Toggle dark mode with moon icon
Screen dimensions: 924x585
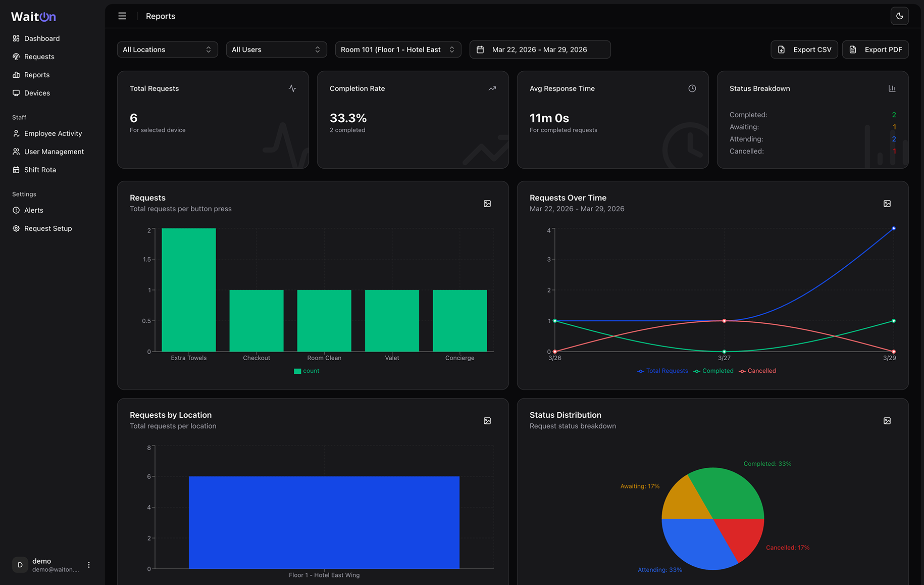click(899, 16)
